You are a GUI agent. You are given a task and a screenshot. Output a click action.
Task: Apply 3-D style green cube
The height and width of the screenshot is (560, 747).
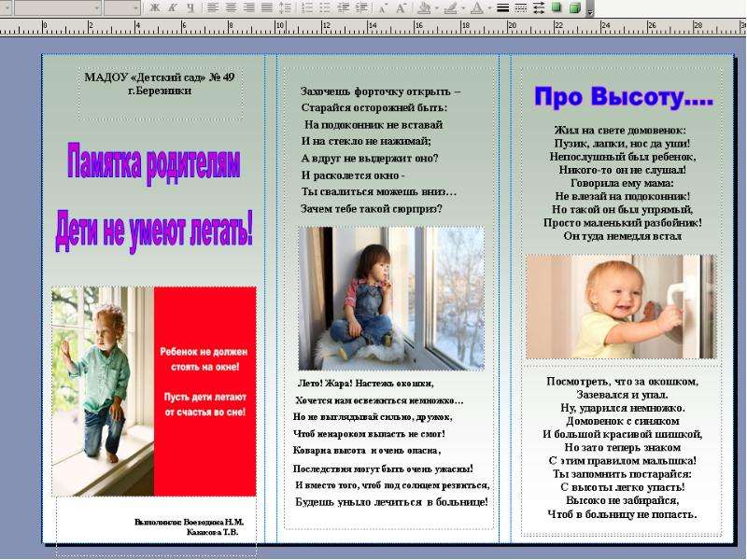574,8
